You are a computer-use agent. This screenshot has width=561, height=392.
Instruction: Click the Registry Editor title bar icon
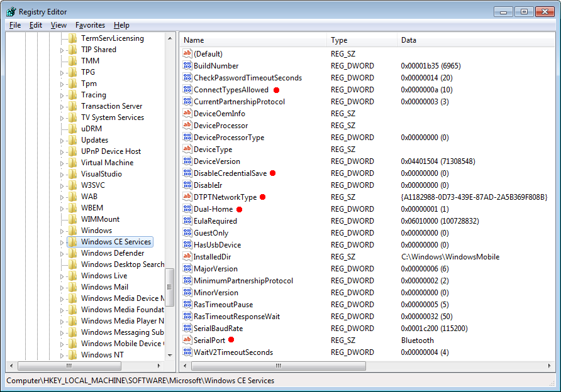click(11, 12)
